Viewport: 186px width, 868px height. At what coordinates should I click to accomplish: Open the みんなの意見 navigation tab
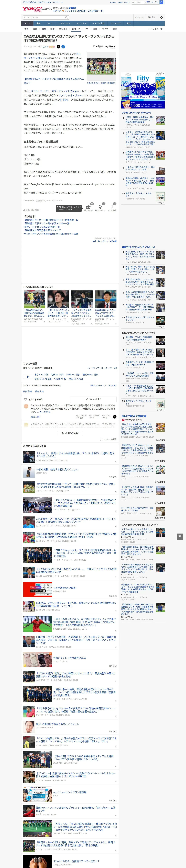[x=98, y=24]
